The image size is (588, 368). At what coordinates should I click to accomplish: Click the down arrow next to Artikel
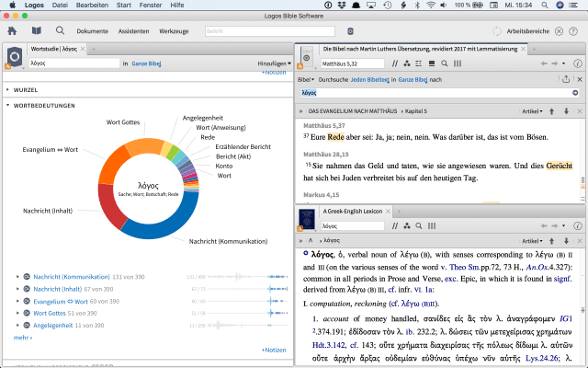[567, 110]
